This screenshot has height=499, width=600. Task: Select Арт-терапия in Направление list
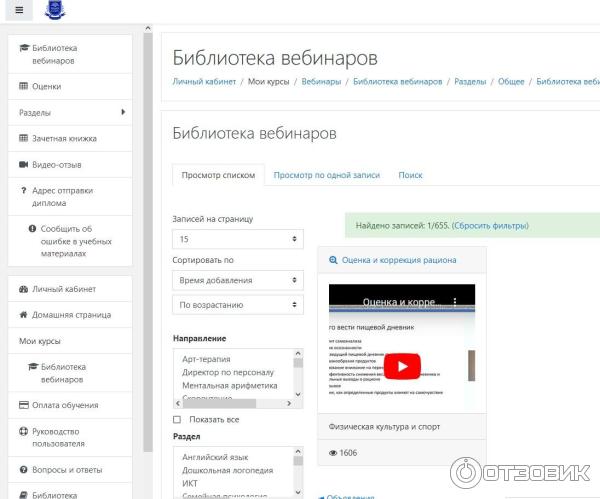coord(206,359)
